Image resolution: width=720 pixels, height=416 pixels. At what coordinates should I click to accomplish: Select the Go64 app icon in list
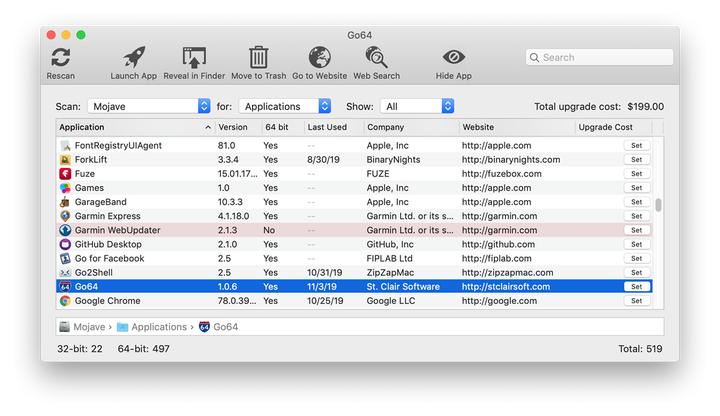tap(65, 287)
